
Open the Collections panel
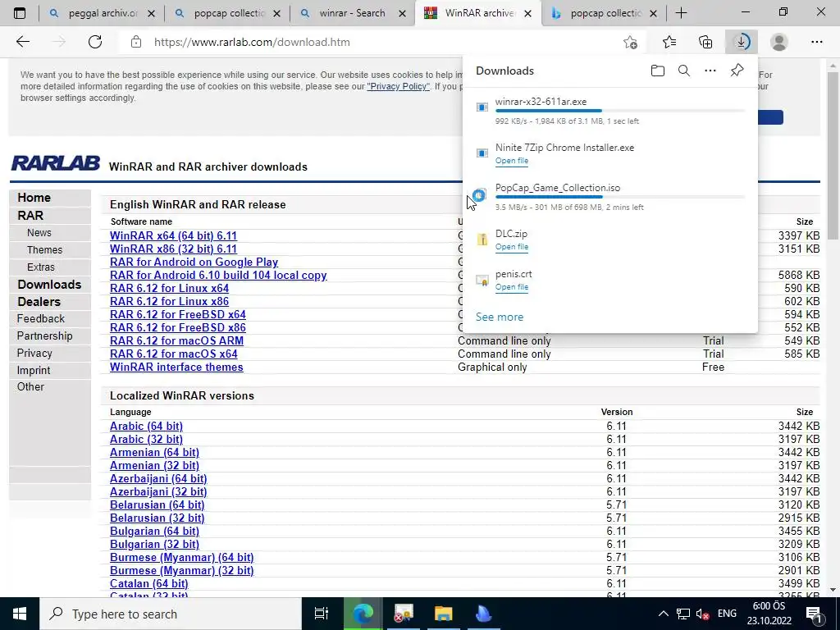tap(705, 42)
